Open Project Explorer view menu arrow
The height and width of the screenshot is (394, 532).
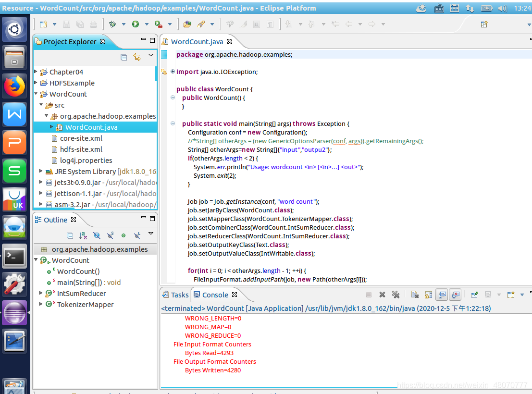point(150,55)
